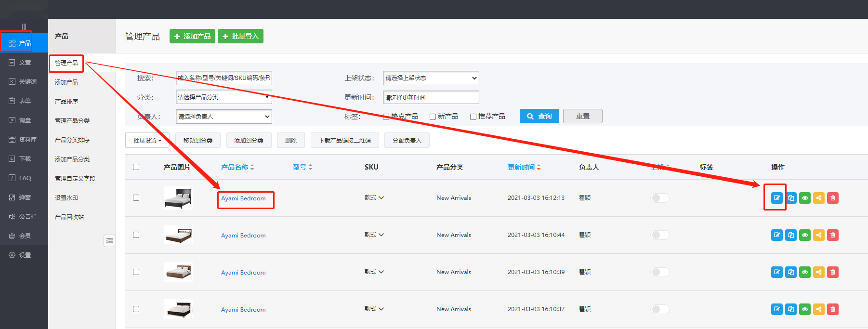Delete the first product using the red trash icon

pyautogui.click(x=833, y=198)
